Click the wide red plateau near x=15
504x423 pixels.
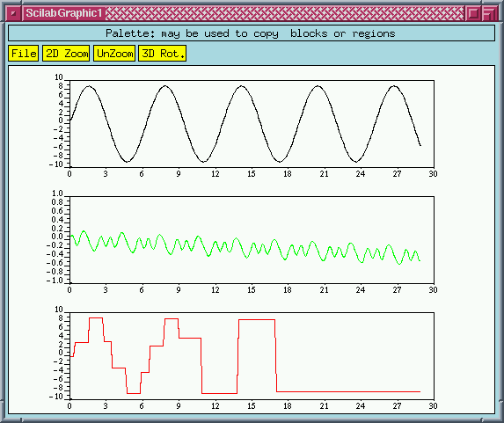click(257, 319)
